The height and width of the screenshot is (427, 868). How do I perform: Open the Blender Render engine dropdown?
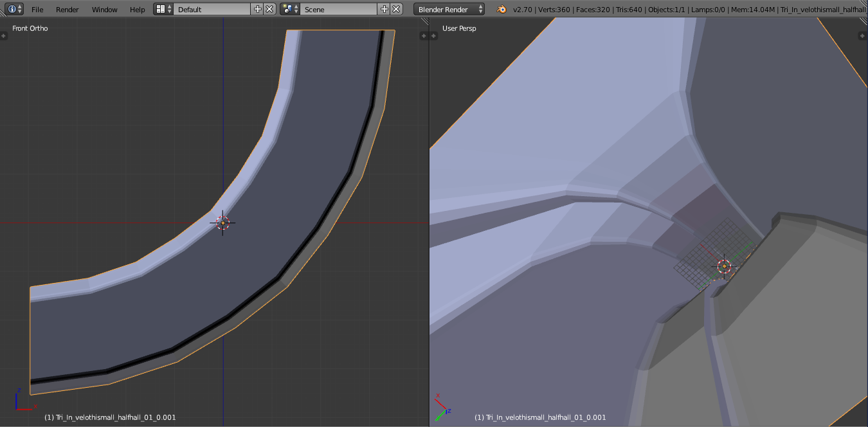tap(449, 9)
